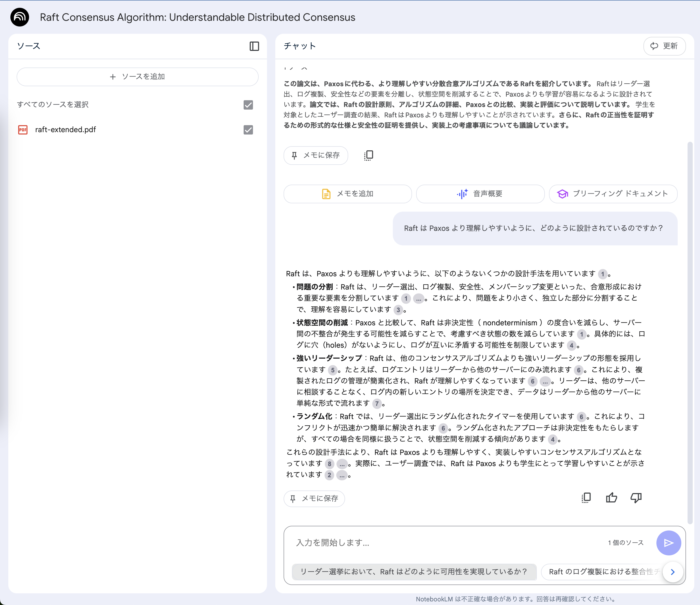
Task: Save summary with upper メモに保存 button
Action: tap(315, 155)
